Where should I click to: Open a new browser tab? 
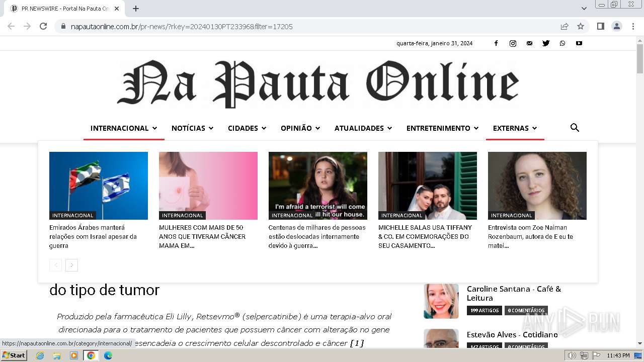(136, 9)
